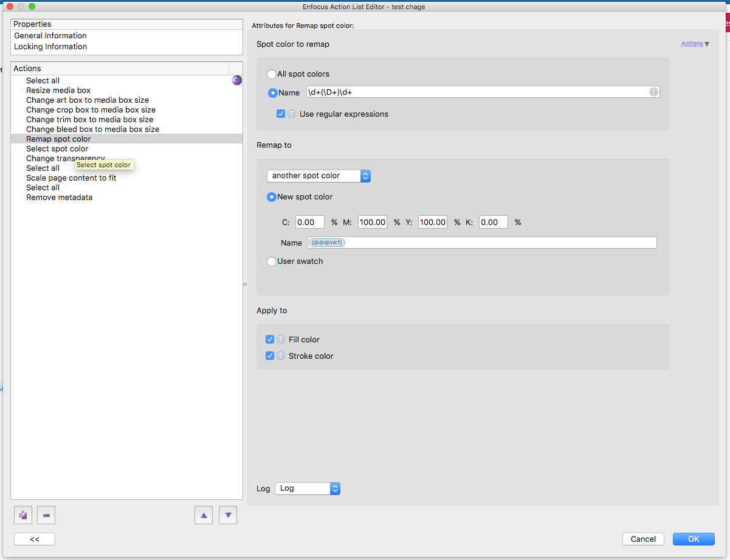Click the minus icon to remove the action
Screen dimensions: 730x560
(46, 515)
